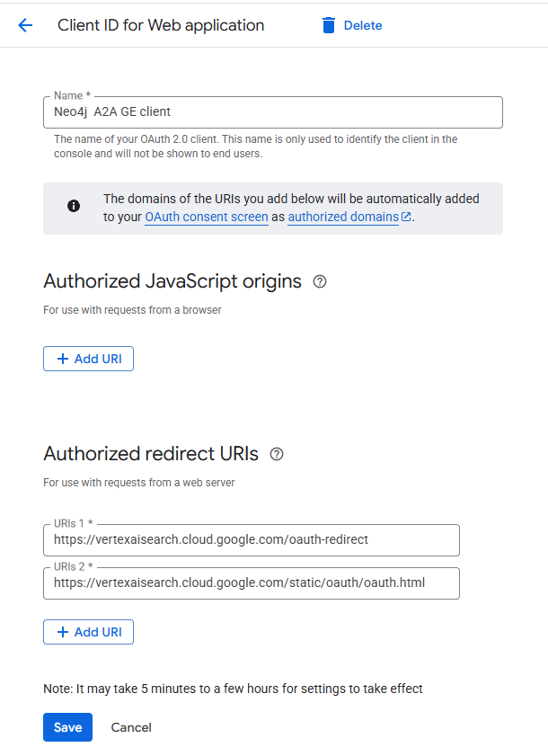Click the Client ID for Web application title
The image size is (548, 756).
click(x=161, y=25)
